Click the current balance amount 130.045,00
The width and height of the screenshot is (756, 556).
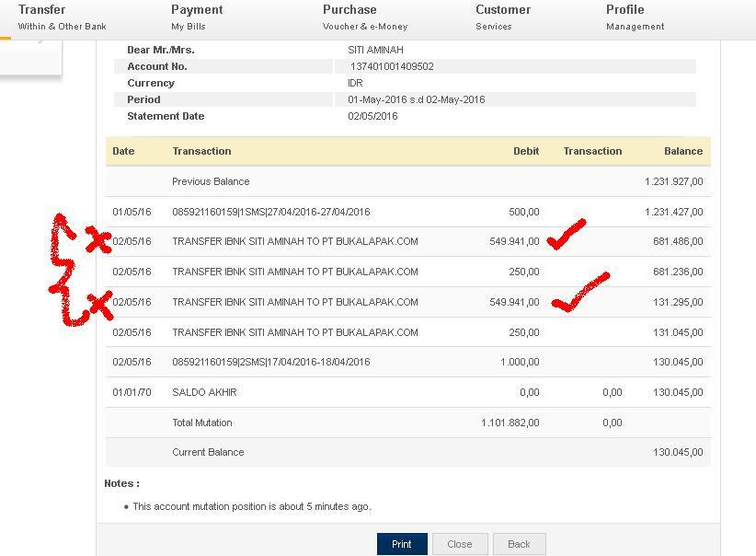678,452
